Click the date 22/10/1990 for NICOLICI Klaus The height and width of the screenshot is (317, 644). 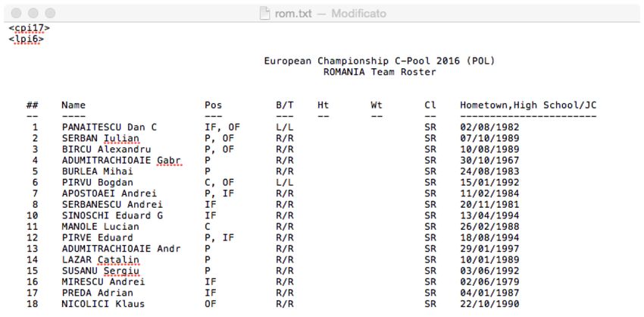pyautogui.click(x=489, y=304)
